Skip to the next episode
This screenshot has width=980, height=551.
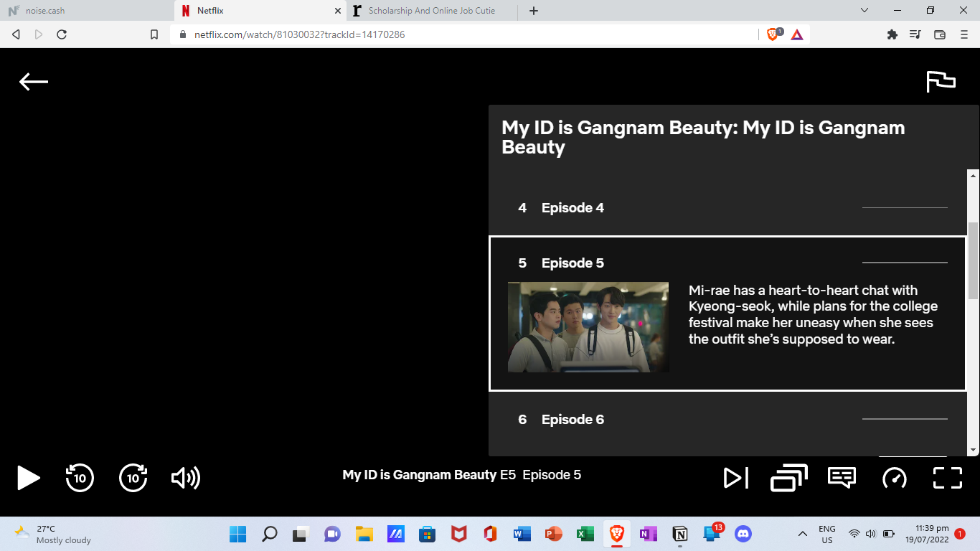pos(736,477)
